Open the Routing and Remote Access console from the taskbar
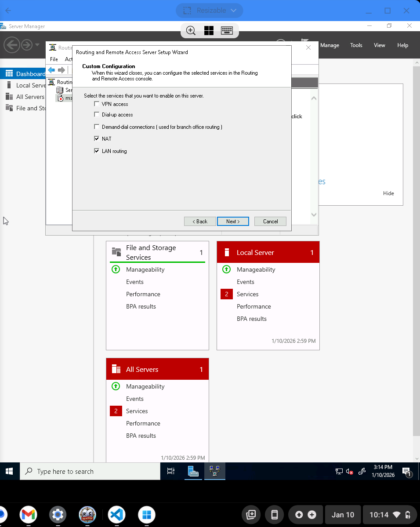 215,471
